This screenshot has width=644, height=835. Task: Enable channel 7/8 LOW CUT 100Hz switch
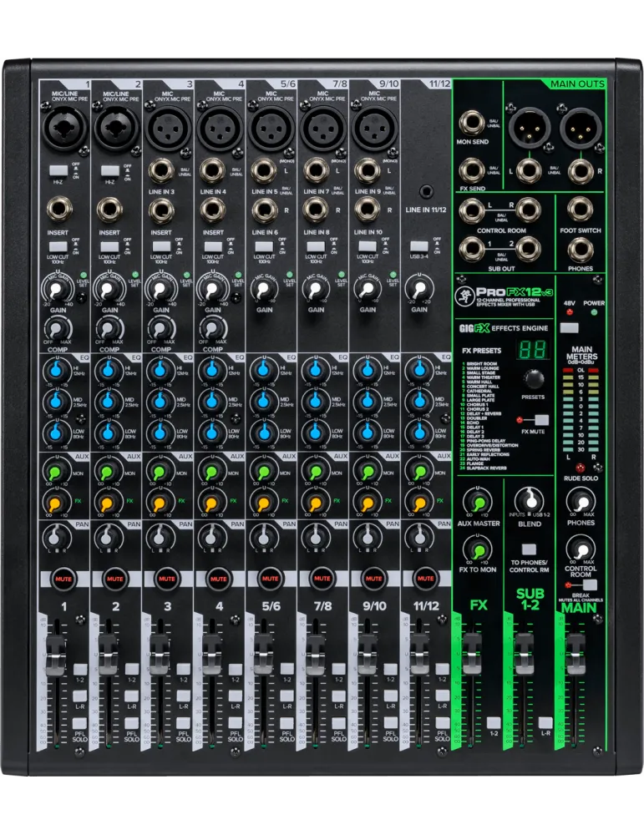[316, 247]
